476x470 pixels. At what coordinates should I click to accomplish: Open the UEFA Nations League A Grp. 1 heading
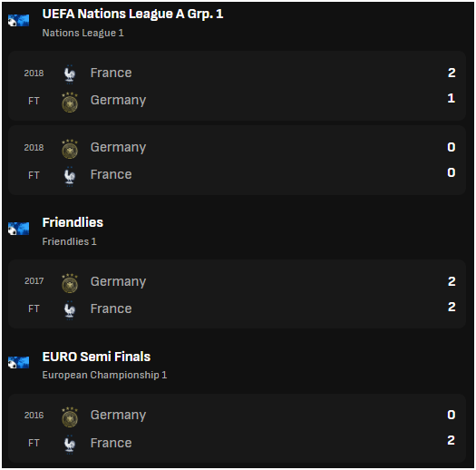click(132, 14)
